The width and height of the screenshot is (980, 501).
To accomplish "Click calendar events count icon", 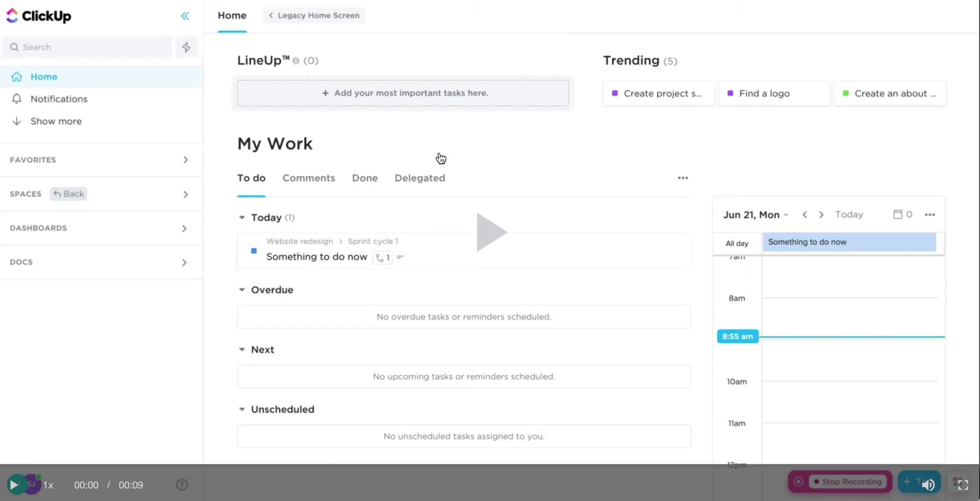I will [902, 215].
